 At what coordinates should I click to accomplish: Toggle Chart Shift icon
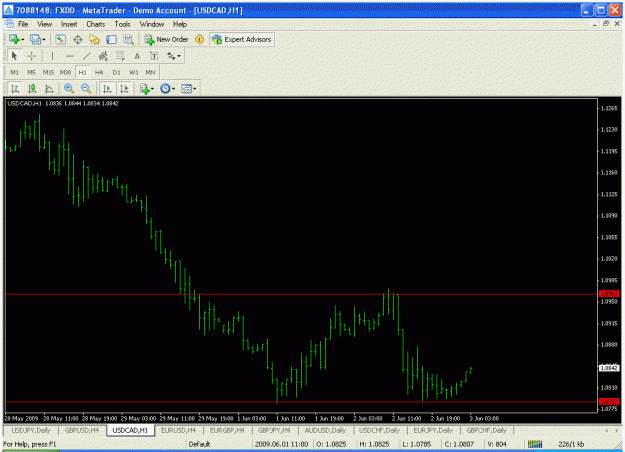(x=124, y=88)
